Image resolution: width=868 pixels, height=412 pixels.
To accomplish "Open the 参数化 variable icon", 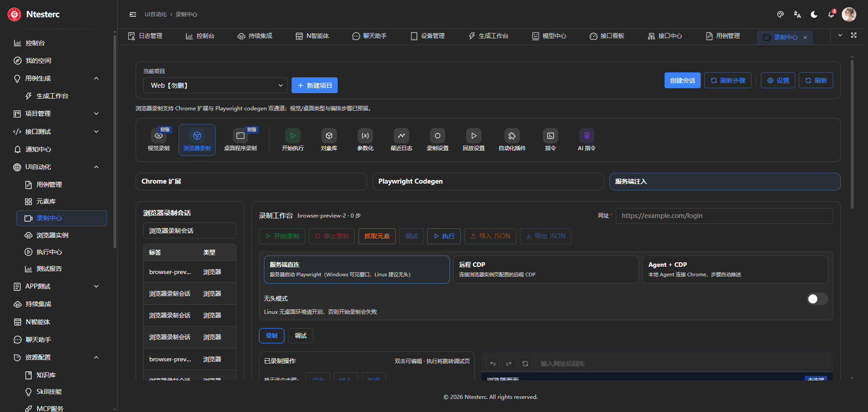I will coord(365,136).
